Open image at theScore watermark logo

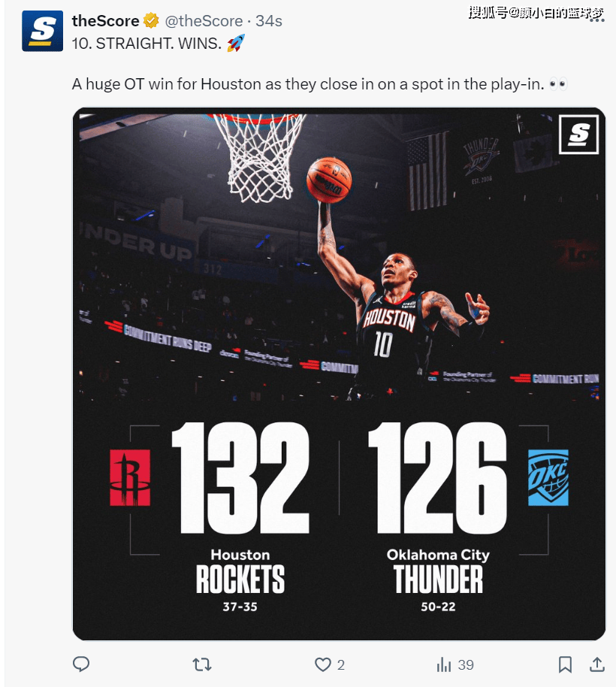(578, 135)
